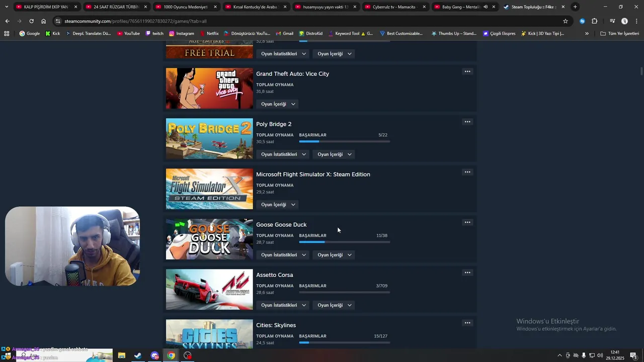Viewport: 644px width, 362px height.
Task: Open Poly Bridge 2 game thumbnail
Action: [209, 139]
